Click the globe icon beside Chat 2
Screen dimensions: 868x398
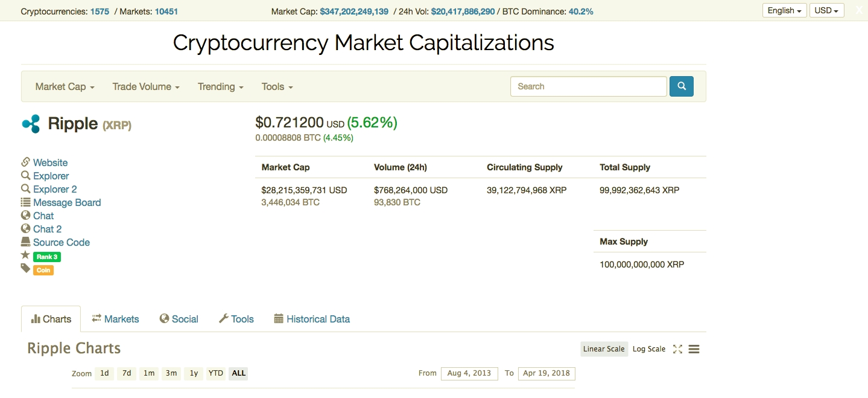(25, 228)
